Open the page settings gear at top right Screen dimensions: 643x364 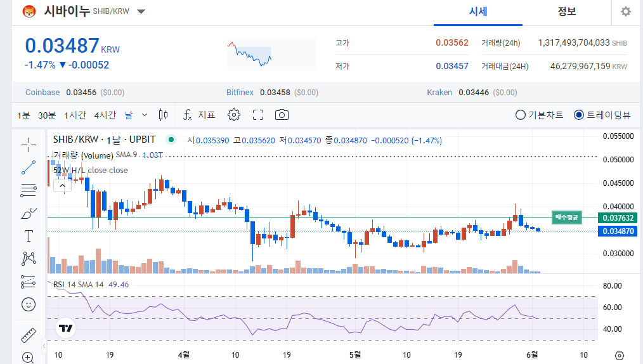(626, 11)
